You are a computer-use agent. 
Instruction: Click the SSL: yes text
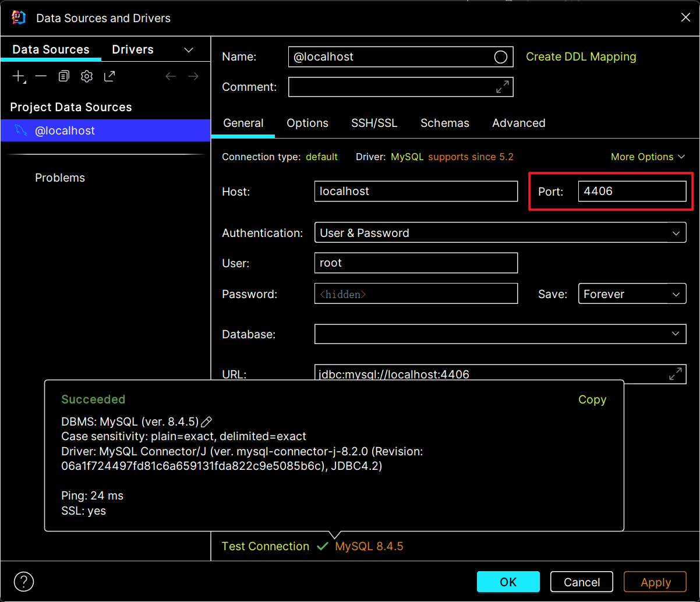pos(83,511)
